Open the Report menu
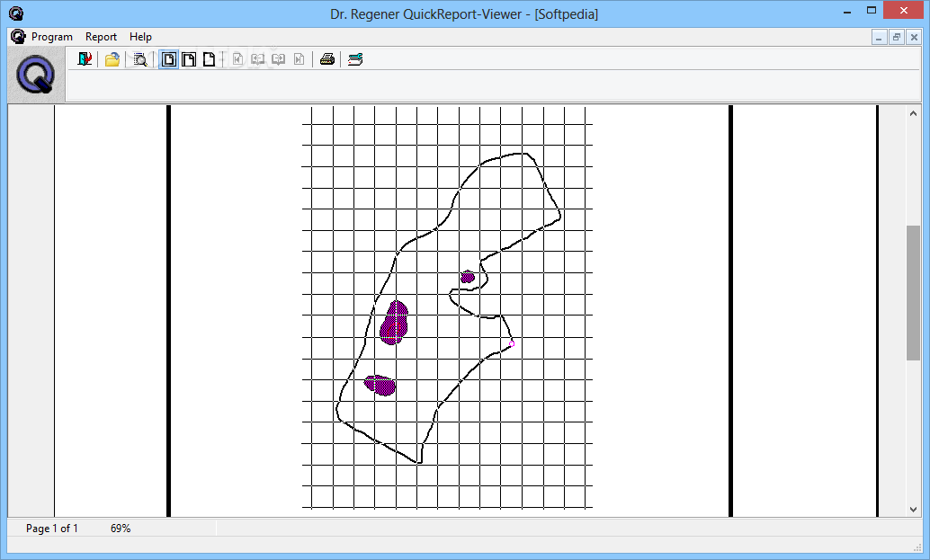The width and height of the screenshot is (930, 560). 101,37
